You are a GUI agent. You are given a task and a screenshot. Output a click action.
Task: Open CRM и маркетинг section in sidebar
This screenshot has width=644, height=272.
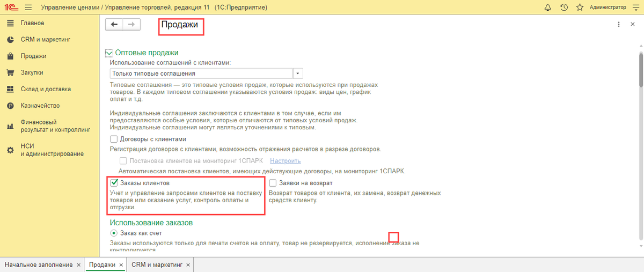pos(46,40)
